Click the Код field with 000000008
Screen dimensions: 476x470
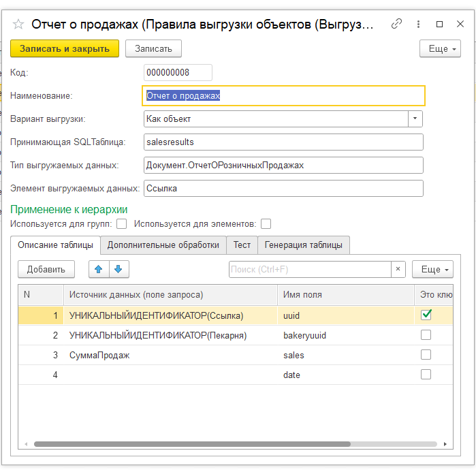click(x=178, y=73)
